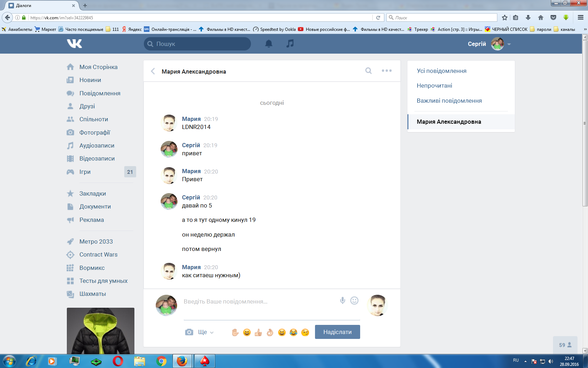Open Тесты для умных app
Screen dimensions: 588x368
(103, 281)
